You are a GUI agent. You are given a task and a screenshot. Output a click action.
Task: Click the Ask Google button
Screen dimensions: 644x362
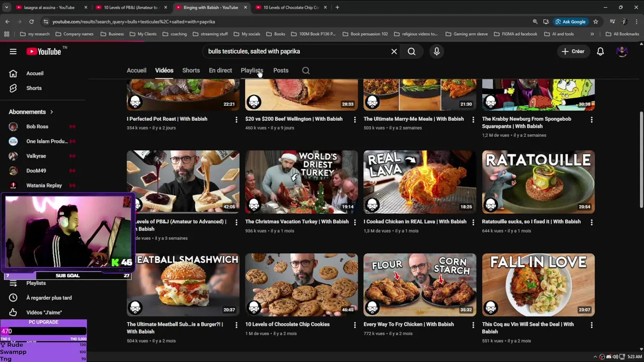click(571, 22)
